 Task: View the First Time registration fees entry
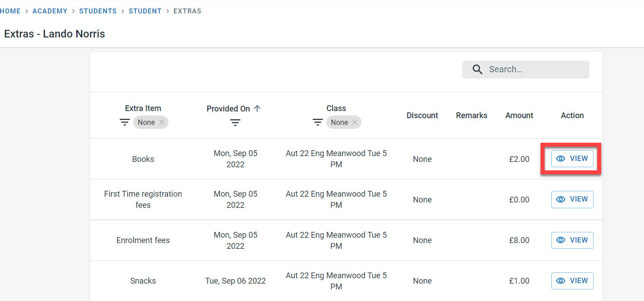tap(572, 199)
